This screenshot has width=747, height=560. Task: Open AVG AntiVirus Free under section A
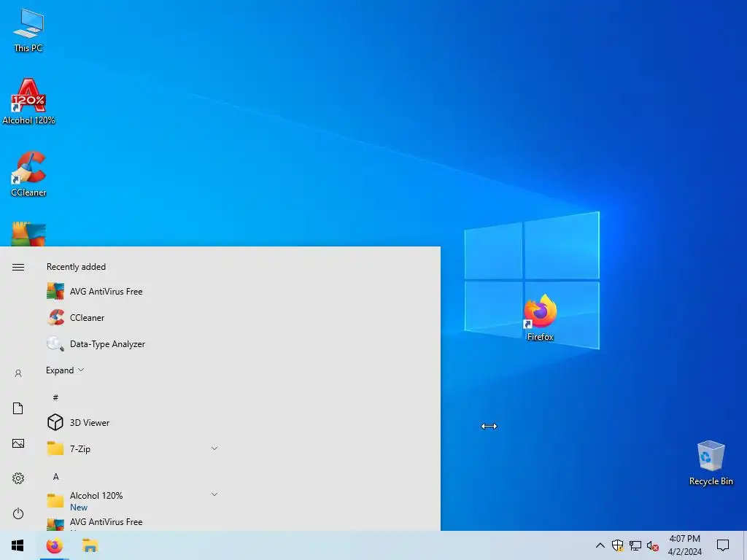(133, 524)
